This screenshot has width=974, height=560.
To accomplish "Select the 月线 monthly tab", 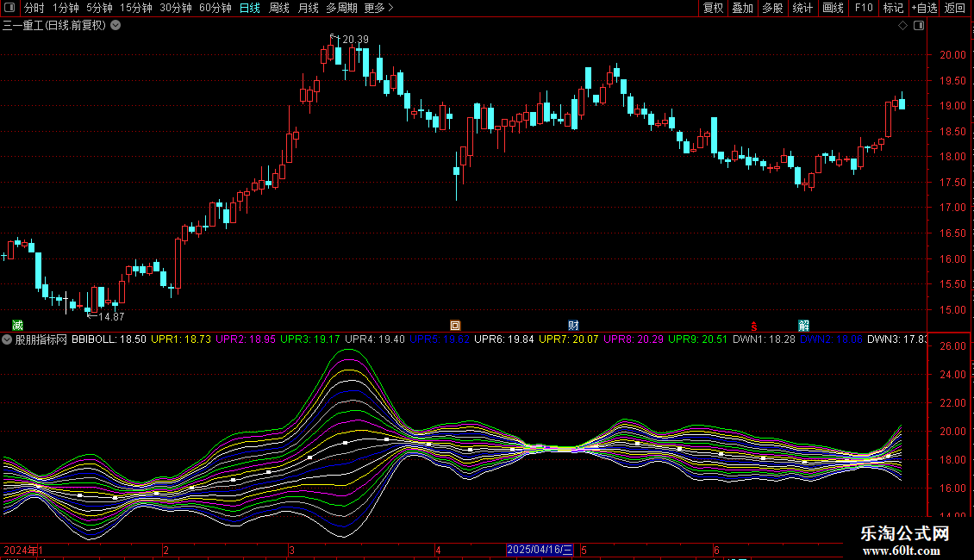I will point(308,8).
